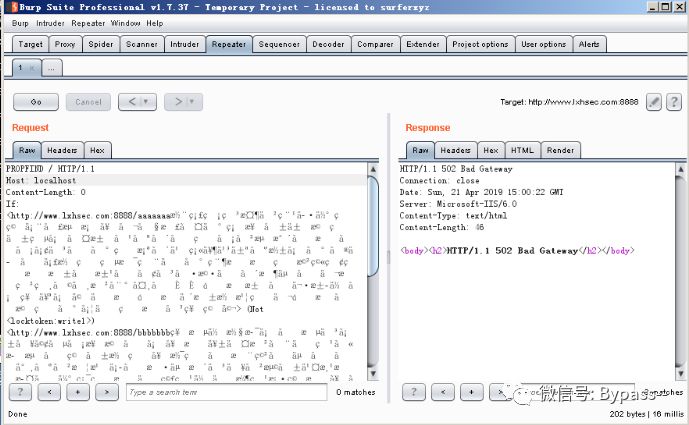Switch to the Spider tab

coord(101,44)
